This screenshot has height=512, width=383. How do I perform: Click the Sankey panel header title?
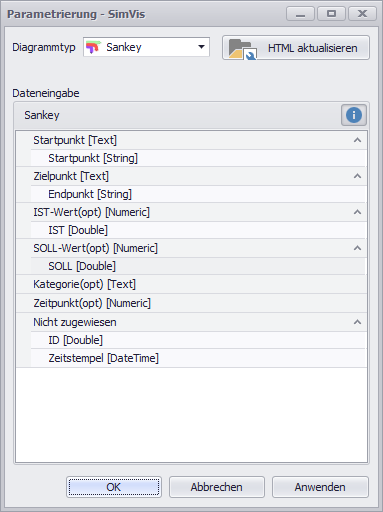[42, 115]
